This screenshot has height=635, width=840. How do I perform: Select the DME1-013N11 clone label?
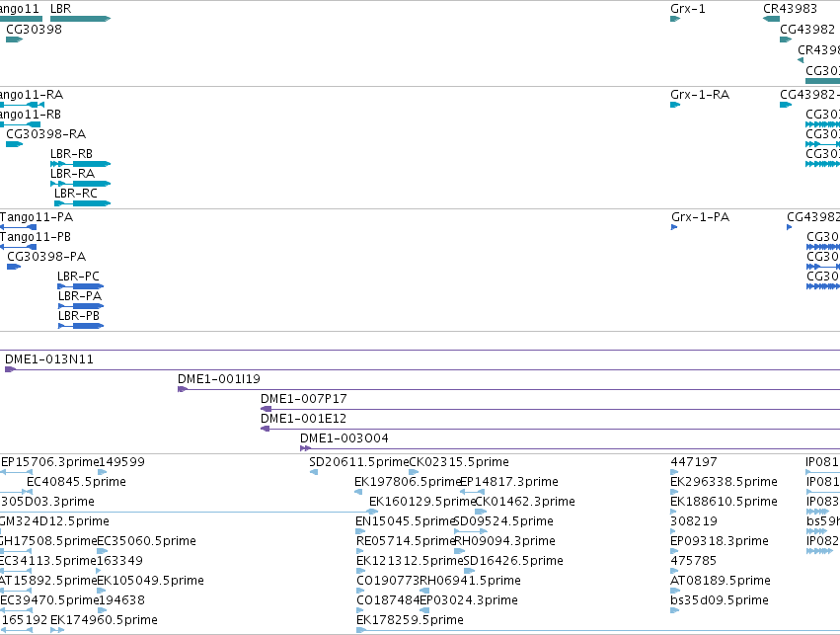coord(49,359)
